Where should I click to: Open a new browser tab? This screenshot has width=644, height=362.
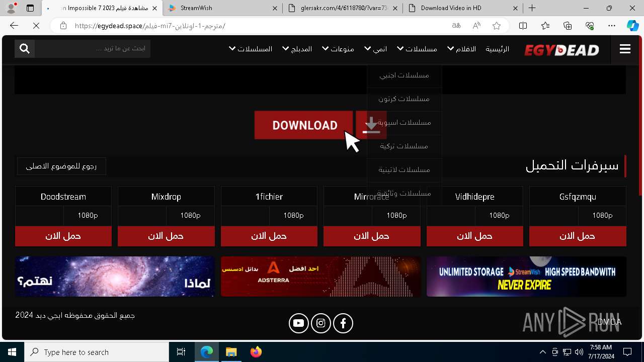532,8
